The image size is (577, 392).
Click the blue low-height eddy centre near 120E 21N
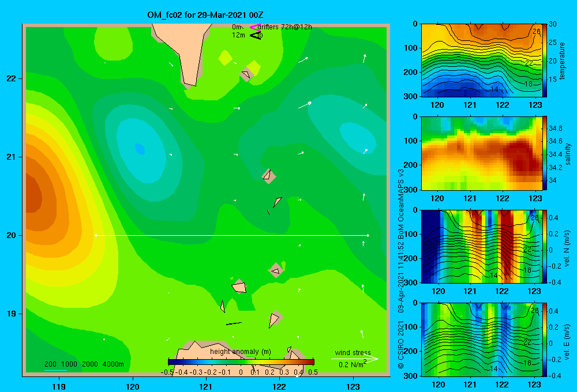(140, 149)
